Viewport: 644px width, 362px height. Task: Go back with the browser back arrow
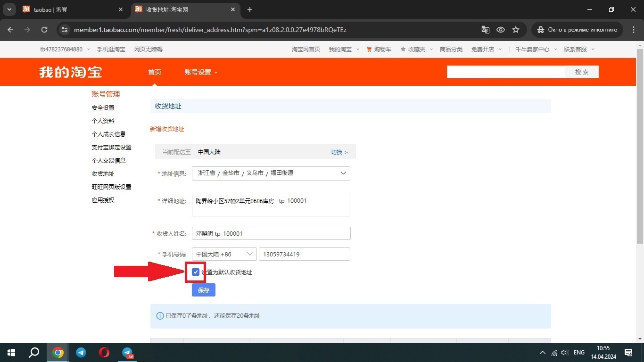pos(10,30)
